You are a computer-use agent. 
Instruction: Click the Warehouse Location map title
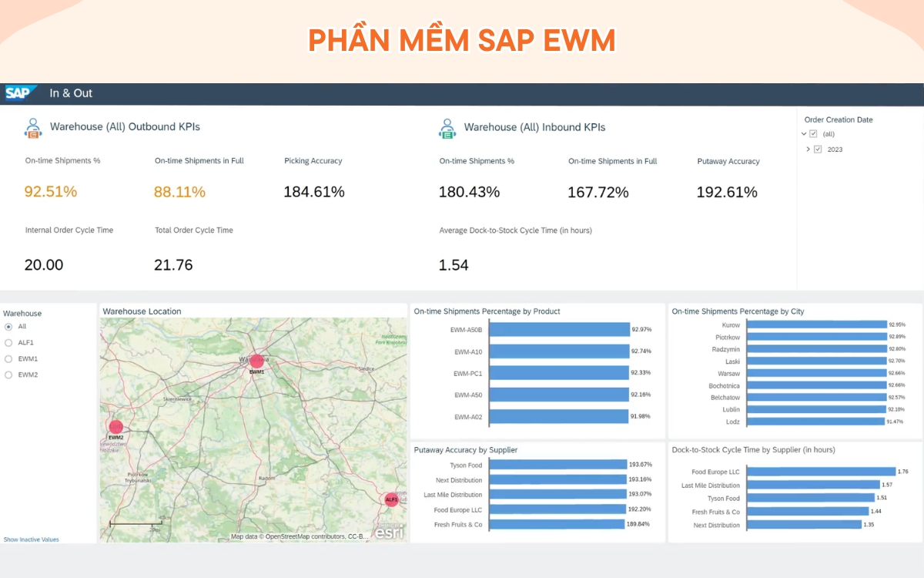(142, 311)
